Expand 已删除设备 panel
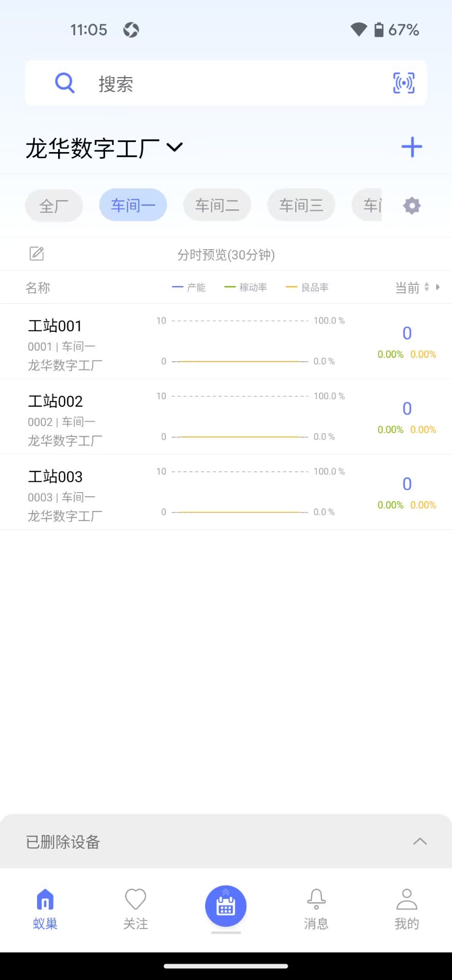This screenshot has height=980, width=452. click(419, 842)
